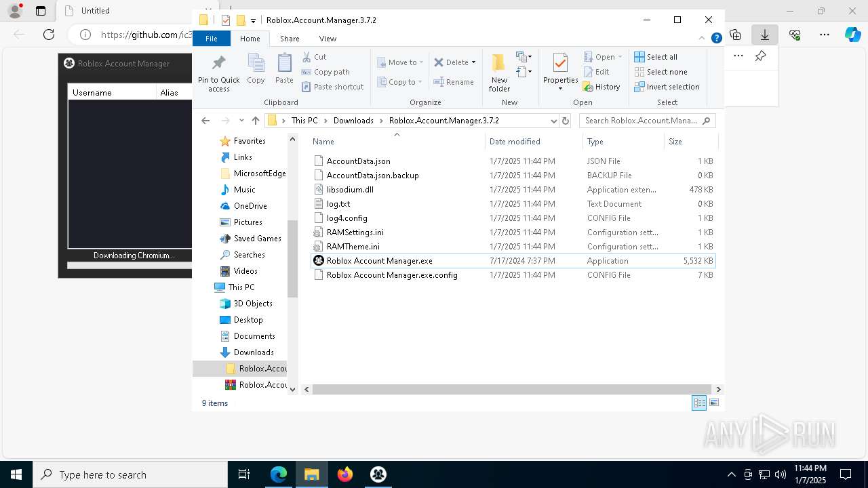This screenshot has width=868, height=488.
Task: Collapse the ribbon with chevron
Action: click(703, 39)
